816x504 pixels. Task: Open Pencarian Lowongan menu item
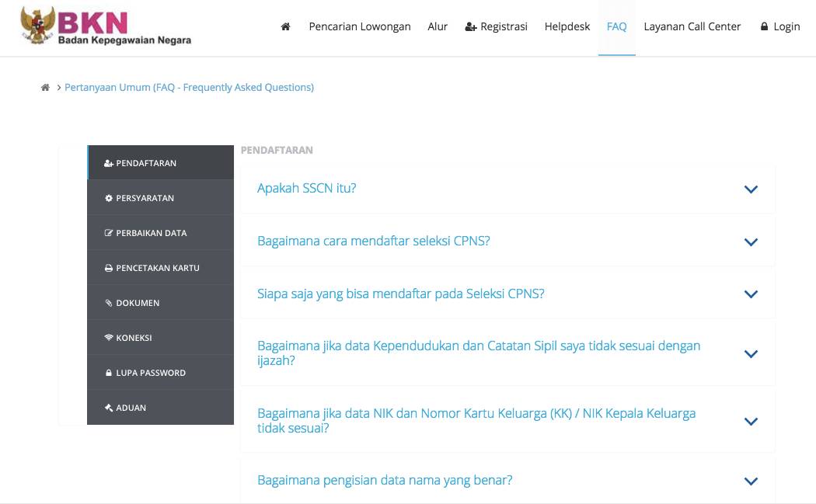(x=360, y=26)
